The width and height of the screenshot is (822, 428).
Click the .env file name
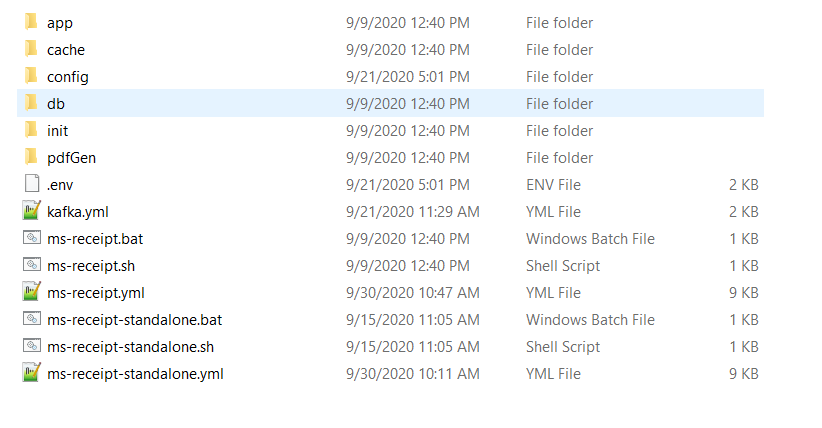(x=62, y=184)
